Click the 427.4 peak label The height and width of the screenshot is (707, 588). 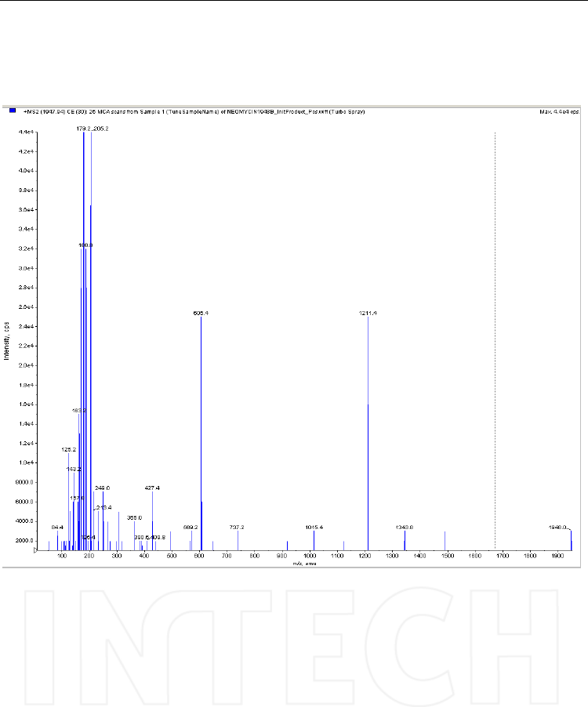(x=152, y=488)
